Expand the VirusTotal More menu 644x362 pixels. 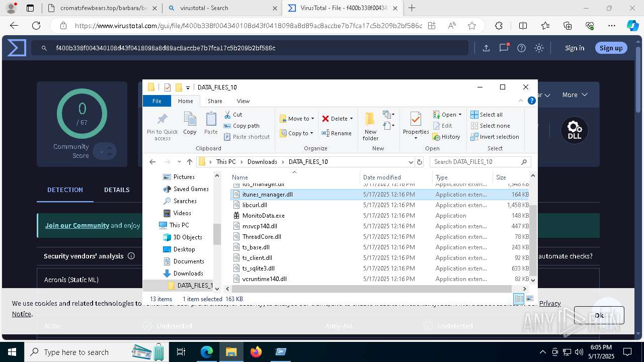[x=575, y=95]
